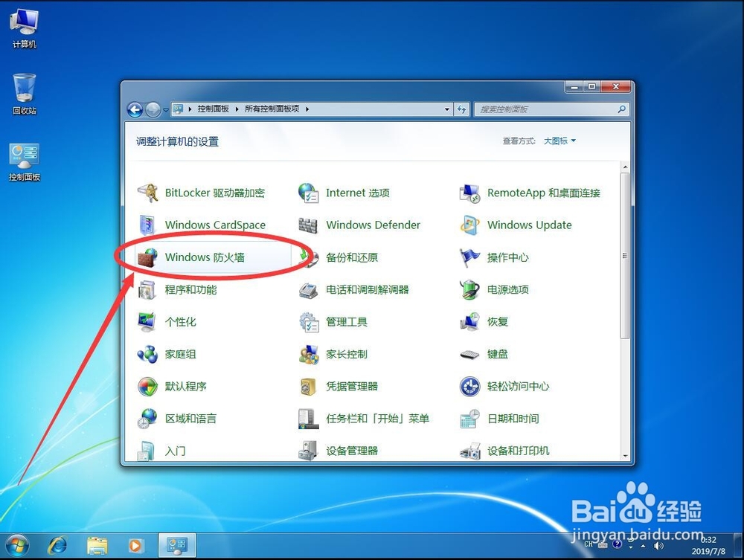The width and height of the screenshot is (744, 560).
Task: Open Windows Media Player taskbar icon
Action: point(135,547)
